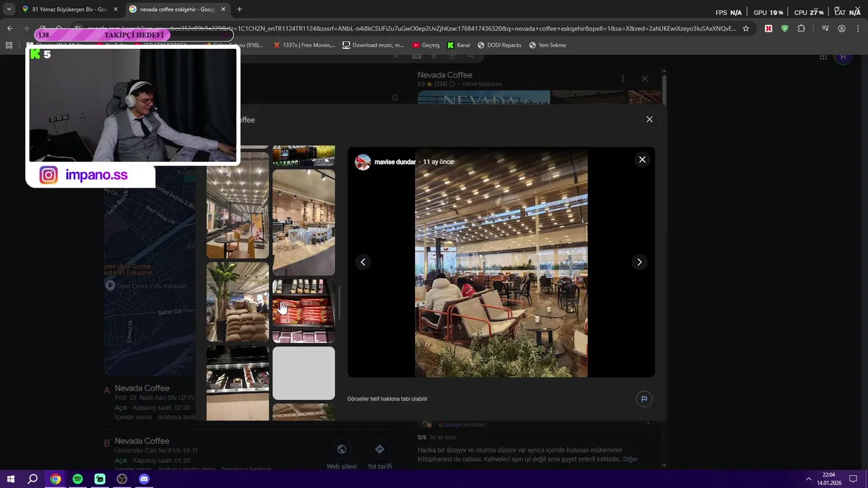Open result B Nevada Coffee listing
The image size is (868, 488).
tap(142, 441)
